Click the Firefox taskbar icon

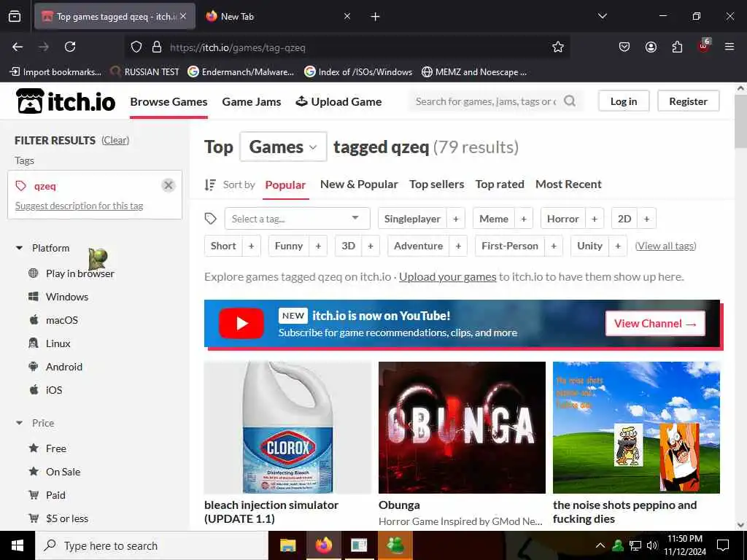(x=323, y=545)
